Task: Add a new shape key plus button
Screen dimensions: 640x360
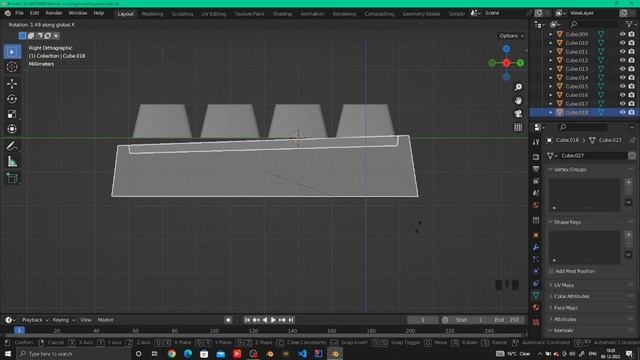Action: 629,235
